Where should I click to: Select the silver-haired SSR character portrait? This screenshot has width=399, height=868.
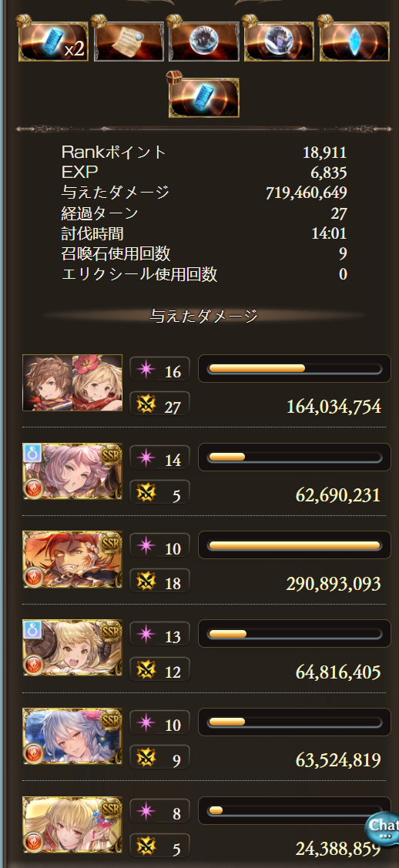(x=72, y=736)
